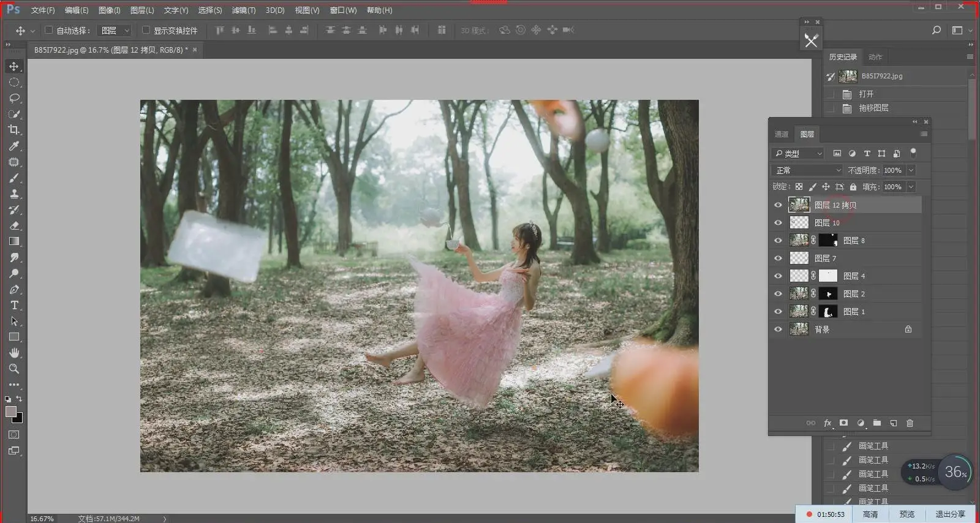Click the 退出分享 button
This screenshot has width=980, height=523.
(950, 514)
